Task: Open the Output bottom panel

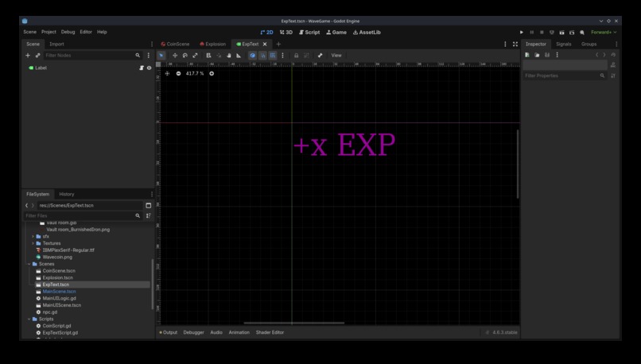Action: click(169, 332)
